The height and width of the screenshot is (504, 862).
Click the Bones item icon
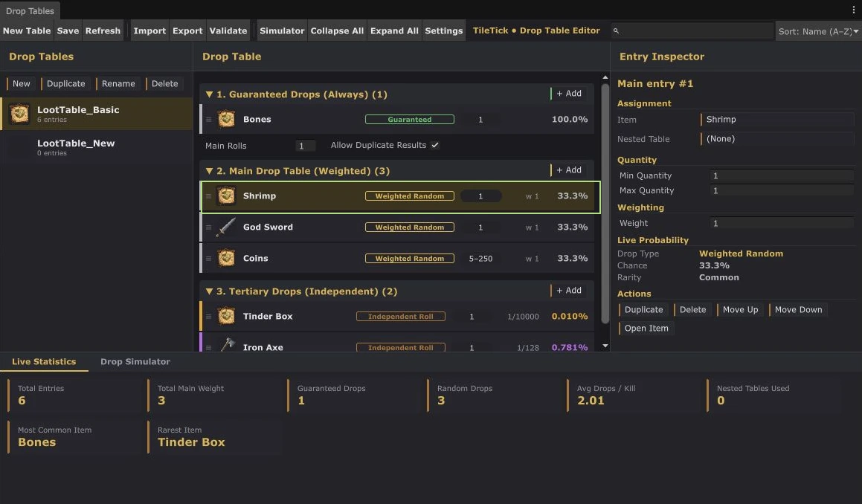226,119
